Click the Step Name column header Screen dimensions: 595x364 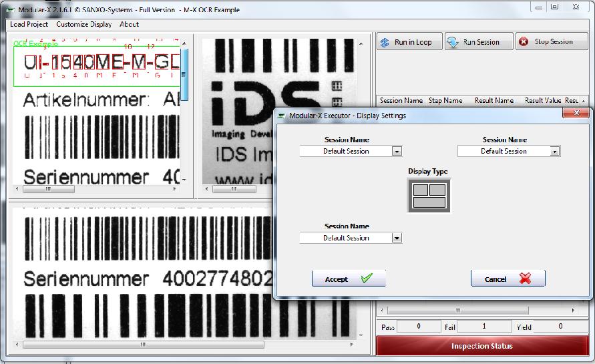click(x=445, y=101)
